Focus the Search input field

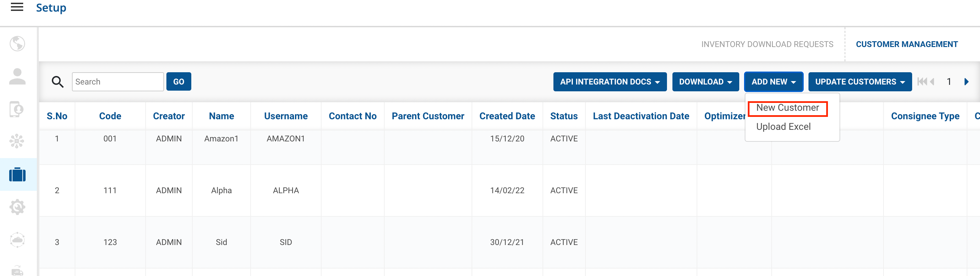click(118, 82)
